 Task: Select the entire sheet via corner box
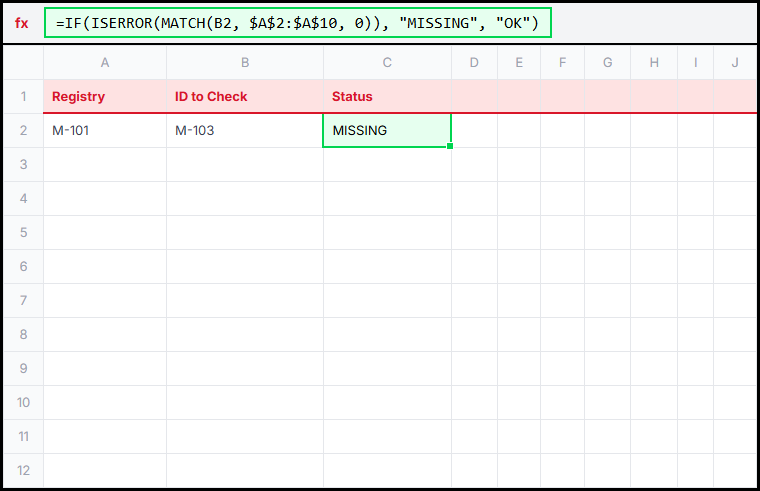click(x=23, y=63)
